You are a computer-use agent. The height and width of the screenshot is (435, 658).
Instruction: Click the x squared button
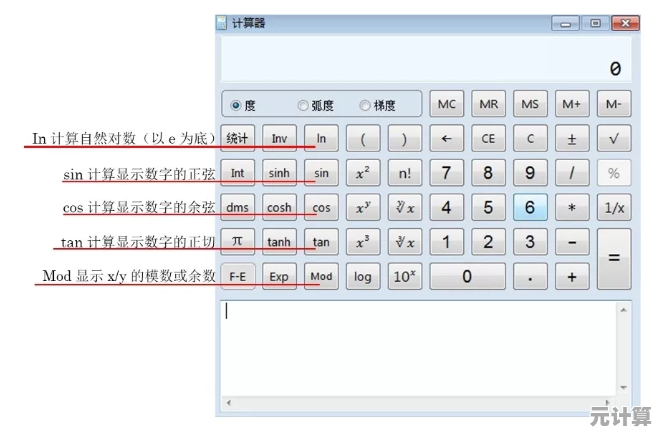coord(362,173)
